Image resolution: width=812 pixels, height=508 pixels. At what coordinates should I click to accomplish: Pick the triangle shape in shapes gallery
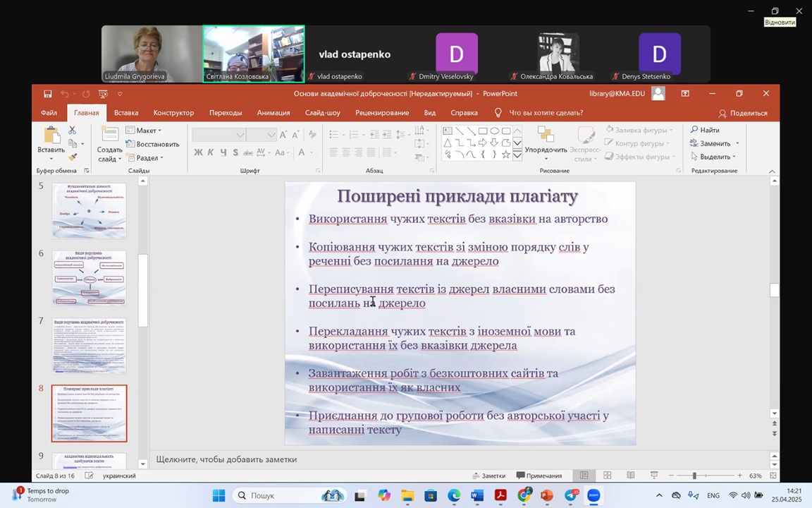pos(448,143)
